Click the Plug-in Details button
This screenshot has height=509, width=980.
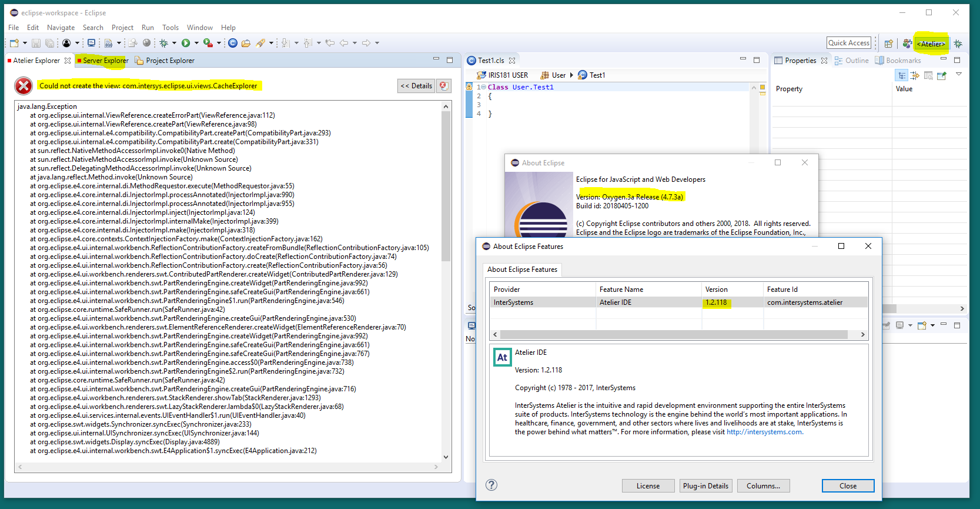pyautogui.click(x=705, y=486)
